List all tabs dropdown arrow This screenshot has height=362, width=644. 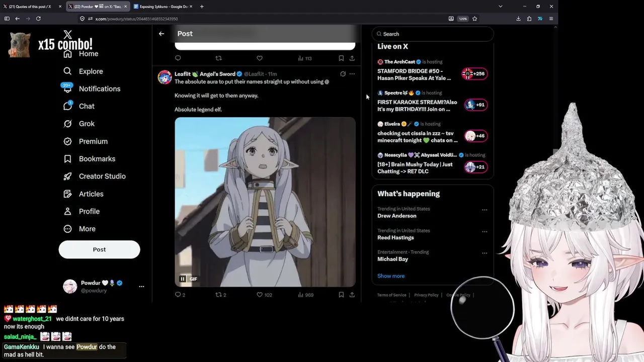500,7
